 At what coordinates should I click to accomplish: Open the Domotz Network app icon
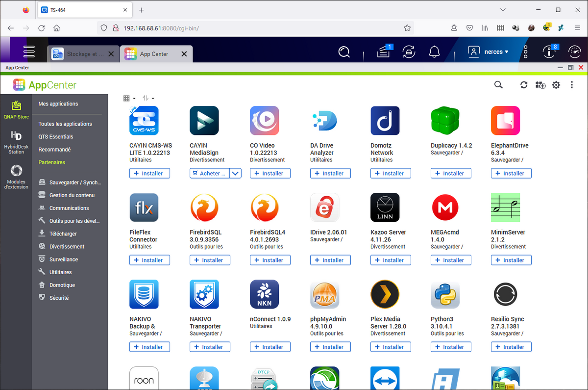[385, 121]
